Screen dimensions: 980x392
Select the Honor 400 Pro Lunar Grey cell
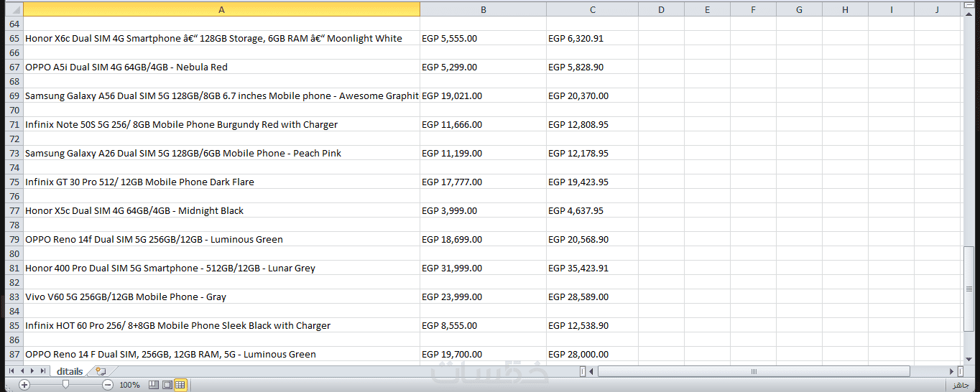[x=221, y=268]
